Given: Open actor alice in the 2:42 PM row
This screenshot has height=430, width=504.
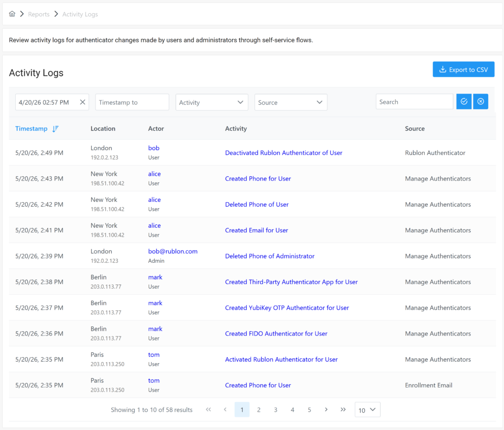Looking at the screenshot, I should click(154, 200).
